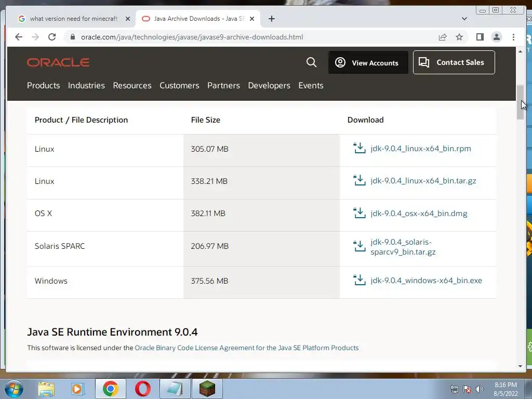Viewport: 532px width, 399px height.
Task: Click download icon beside windows exe file
Action: pos(360,280)
